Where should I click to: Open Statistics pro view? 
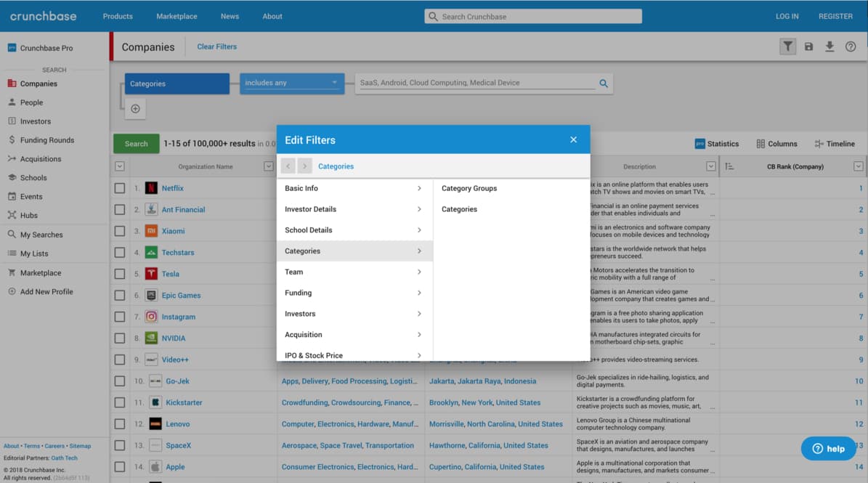click(x=716, y=144)
